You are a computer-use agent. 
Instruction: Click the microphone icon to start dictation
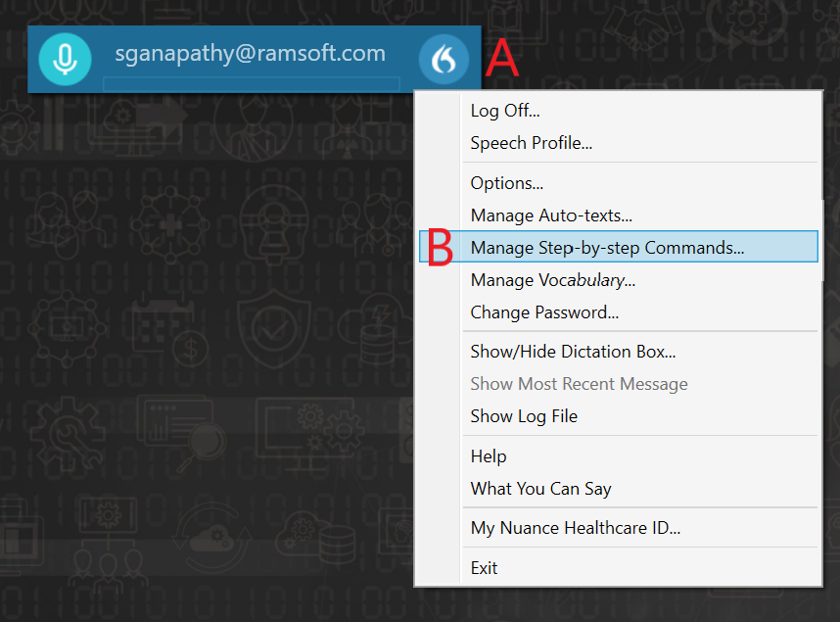coord(65,59)
